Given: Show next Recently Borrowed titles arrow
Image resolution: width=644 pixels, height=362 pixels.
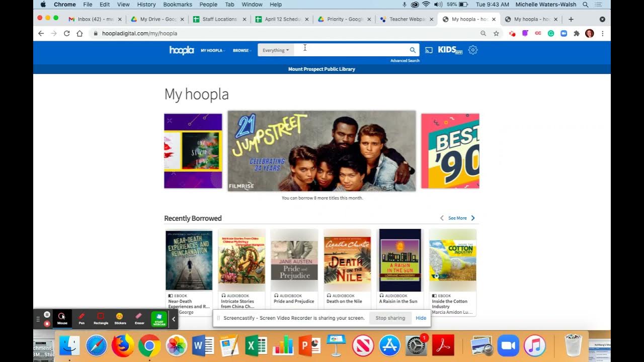Looking at the screenshot, I should 473,218.
